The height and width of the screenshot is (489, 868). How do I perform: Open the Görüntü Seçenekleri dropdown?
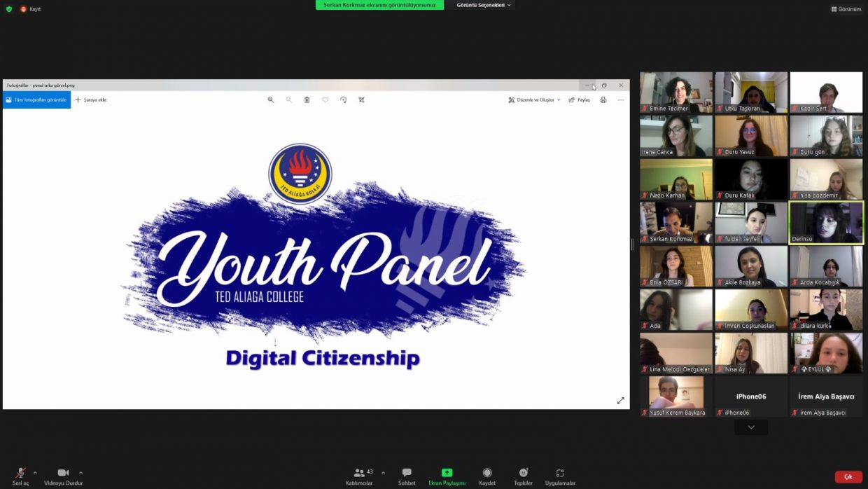(x=484, y=5)
